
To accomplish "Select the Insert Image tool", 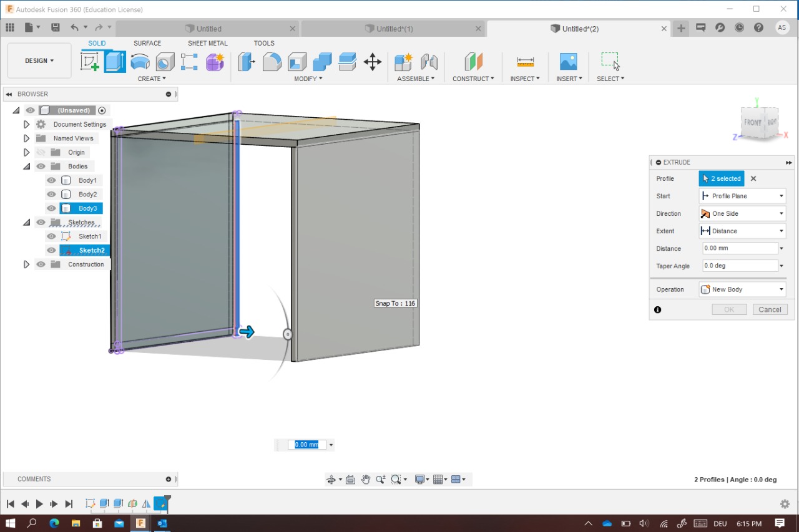I will pos(569,62).
